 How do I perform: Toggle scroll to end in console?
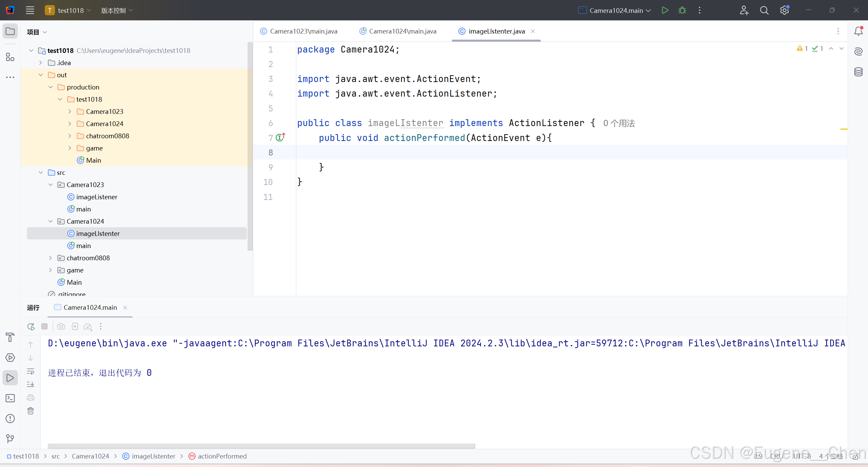click(31, 384)
